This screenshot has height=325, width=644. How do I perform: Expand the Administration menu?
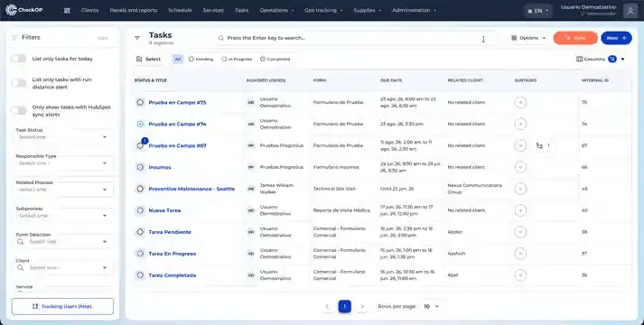[414, 10]
